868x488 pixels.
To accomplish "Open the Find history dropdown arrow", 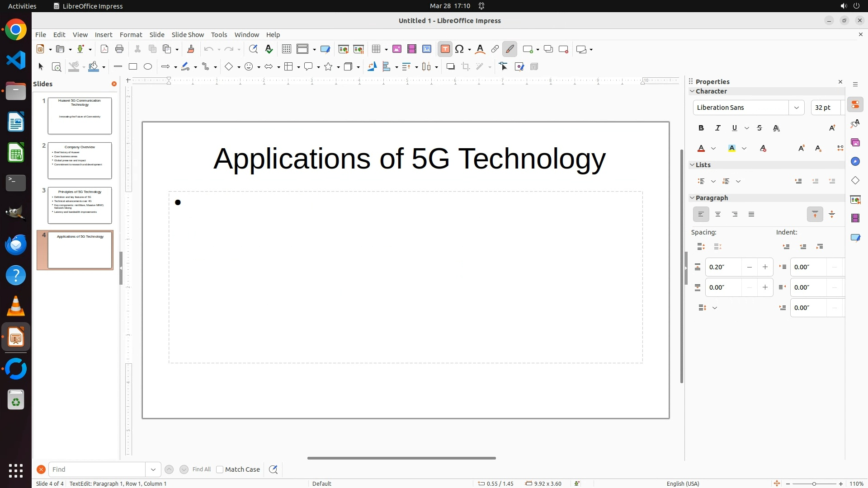I will pos(153,469).
